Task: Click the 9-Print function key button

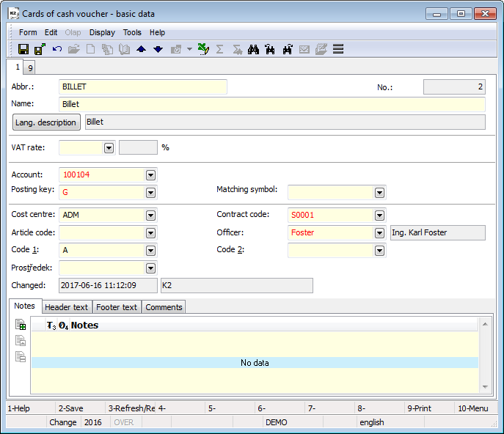Action: [x=428, y=408]
